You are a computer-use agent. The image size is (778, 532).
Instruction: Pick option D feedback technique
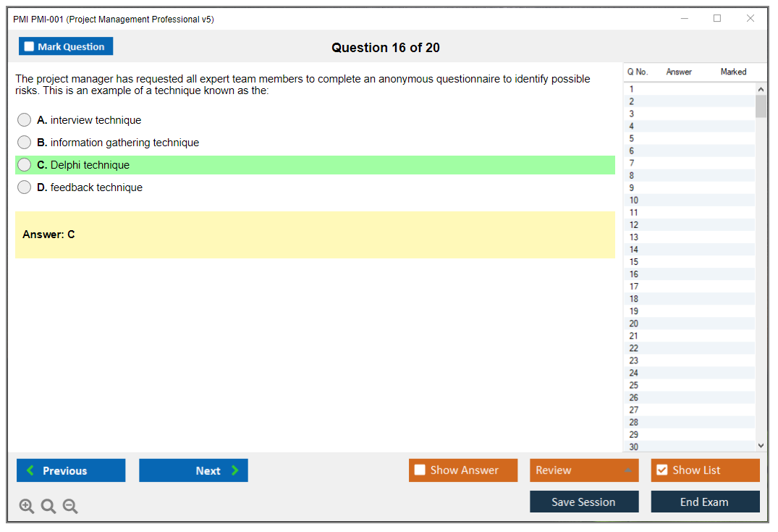[x=25, y=187]
